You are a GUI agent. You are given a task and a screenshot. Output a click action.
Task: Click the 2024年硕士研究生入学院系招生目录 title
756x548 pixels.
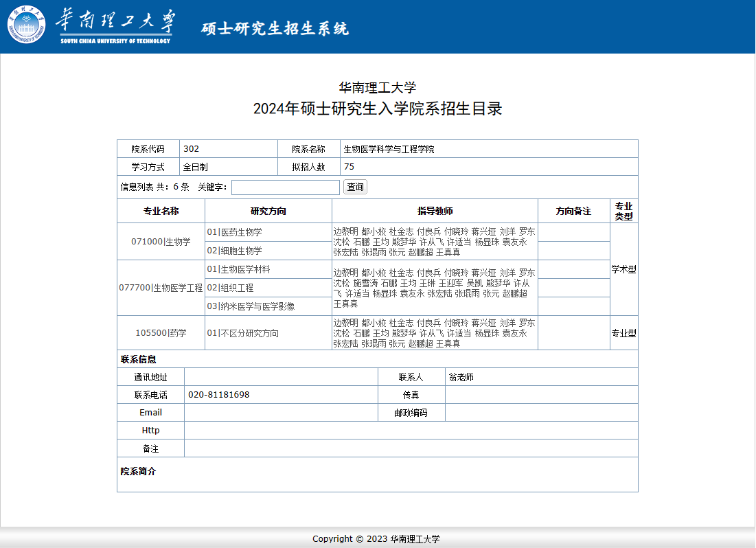(x=378, y=109)
